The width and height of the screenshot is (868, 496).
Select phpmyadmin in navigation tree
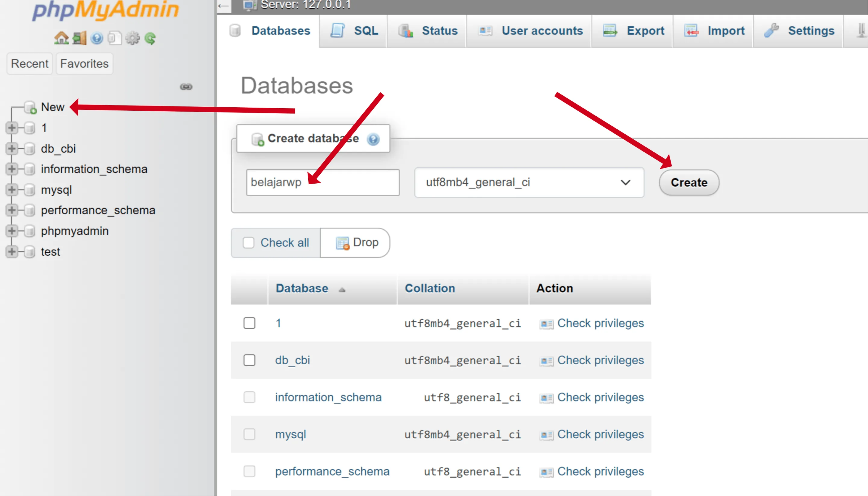point(75,231)
